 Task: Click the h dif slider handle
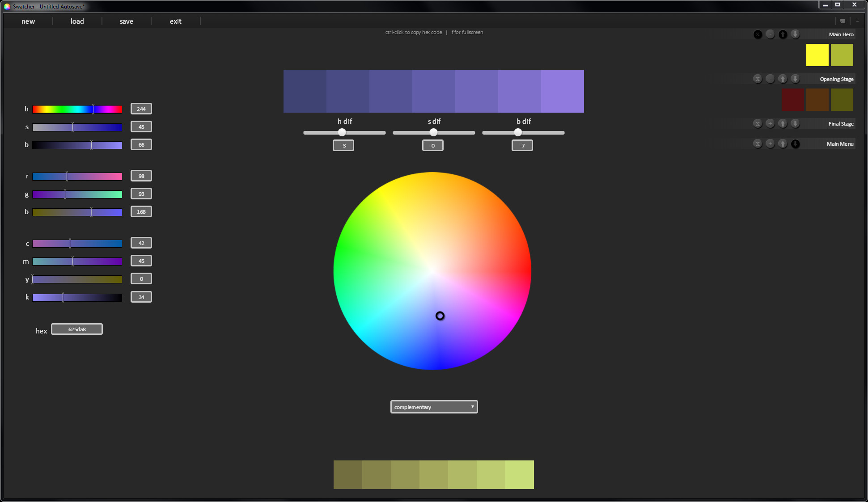pyautogui.click(x=343, y=132)
